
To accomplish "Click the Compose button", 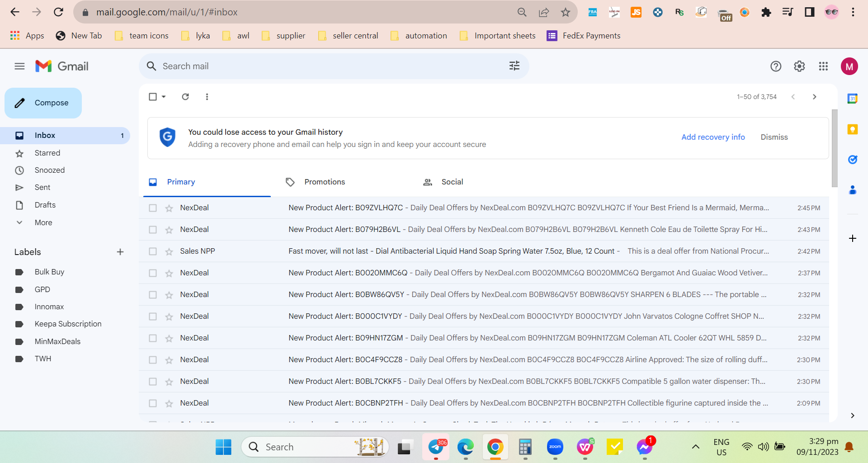I will click(x=43, y=103).
